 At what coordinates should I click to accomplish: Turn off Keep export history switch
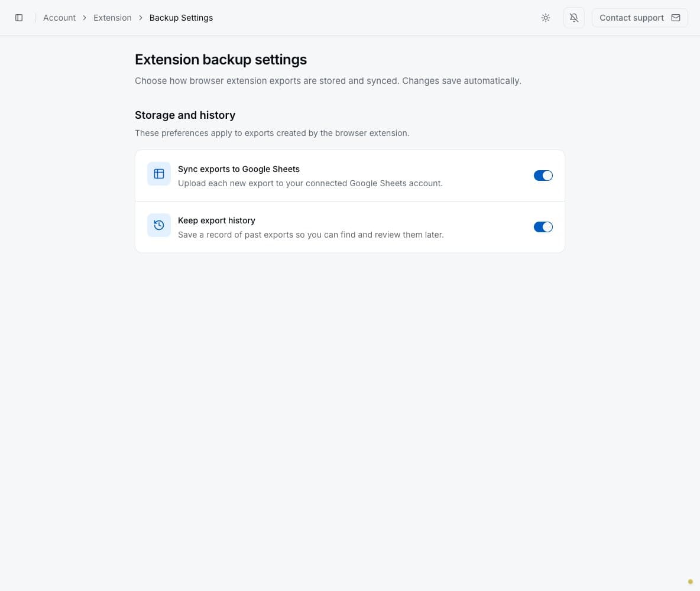pyautogui.click(x=543, y=227)
